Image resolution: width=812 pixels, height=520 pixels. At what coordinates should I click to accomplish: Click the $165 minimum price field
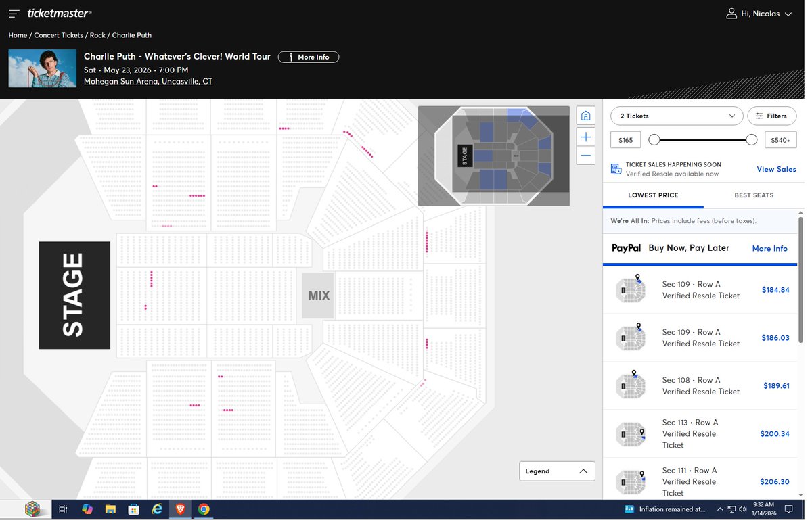[625, 140]
